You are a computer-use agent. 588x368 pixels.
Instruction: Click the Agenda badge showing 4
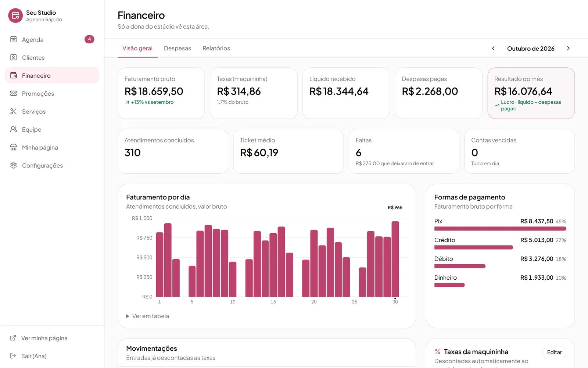click(x=89, y=39)
